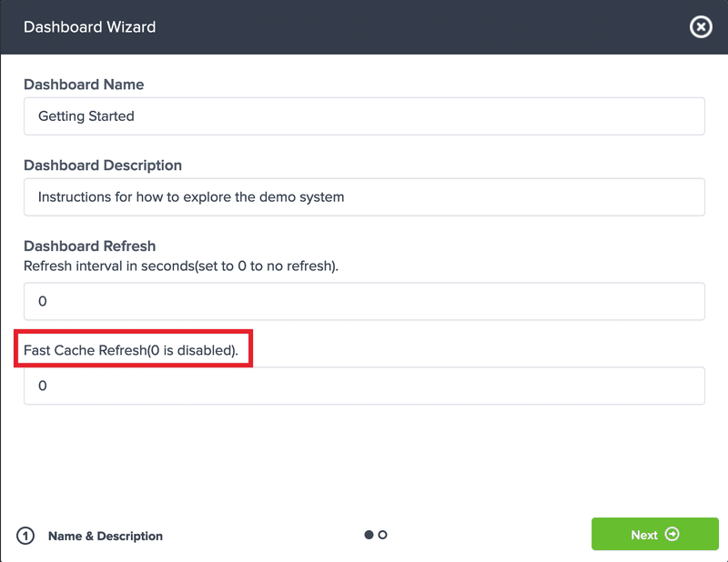The width and height of the screenshot is (728, 562).
Task: Click the Dashboard Refresh heading
Action: [89, 246]
